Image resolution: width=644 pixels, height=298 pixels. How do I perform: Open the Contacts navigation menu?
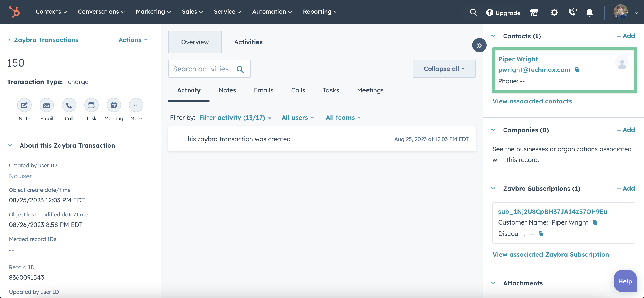coord(51,12)
